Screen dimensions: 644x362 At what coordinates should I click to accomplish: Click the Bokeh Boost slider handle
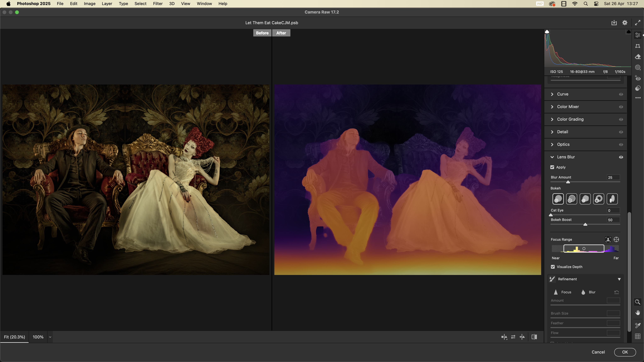pos(585,224)
